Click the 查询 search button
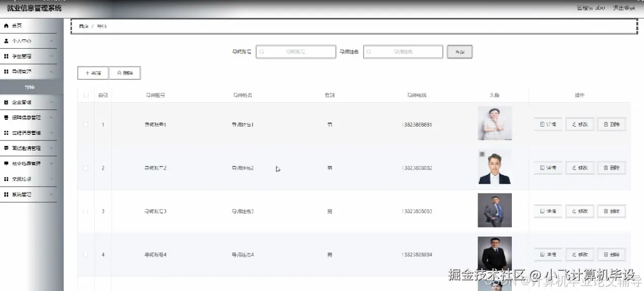Viewport: 644px width, 291px height. pyautogui.click(x=460, y=52)
